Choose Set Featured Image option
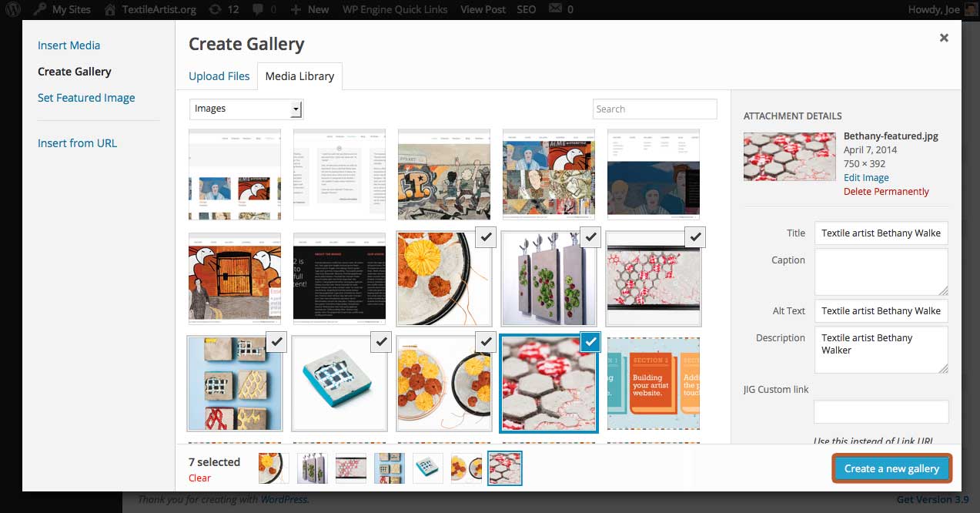 pyautogui.click(x=86, y=98)
